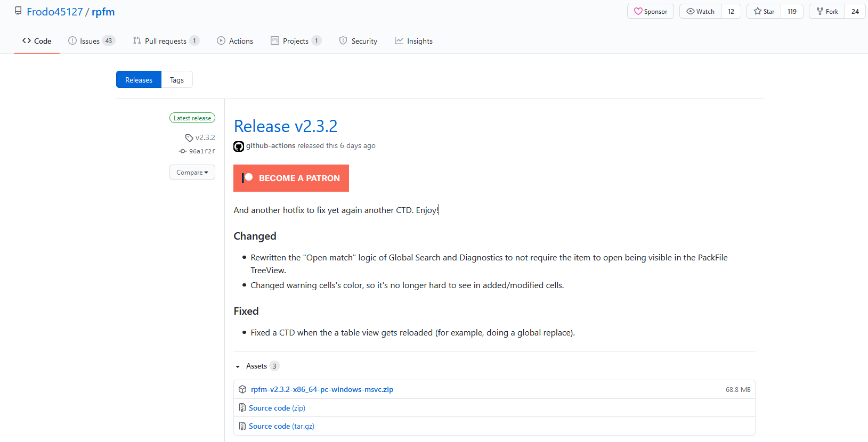The image size is (868, 442).
Task: Star the repository
Action: [764, 11]
